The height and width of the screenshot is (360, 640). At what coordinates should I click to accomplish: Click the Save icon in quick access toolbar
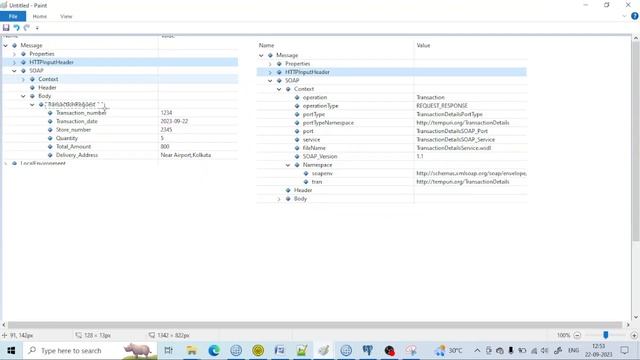[6, 28]
